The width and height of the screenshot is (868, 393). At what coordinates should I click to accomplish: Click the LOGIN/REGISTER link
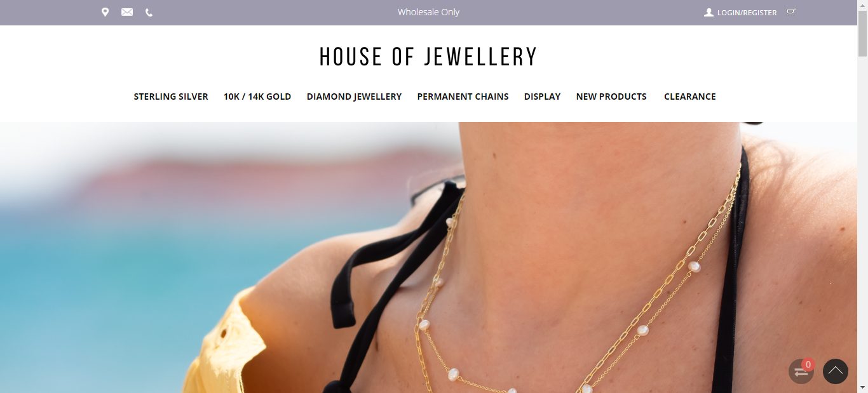[747, 13]
